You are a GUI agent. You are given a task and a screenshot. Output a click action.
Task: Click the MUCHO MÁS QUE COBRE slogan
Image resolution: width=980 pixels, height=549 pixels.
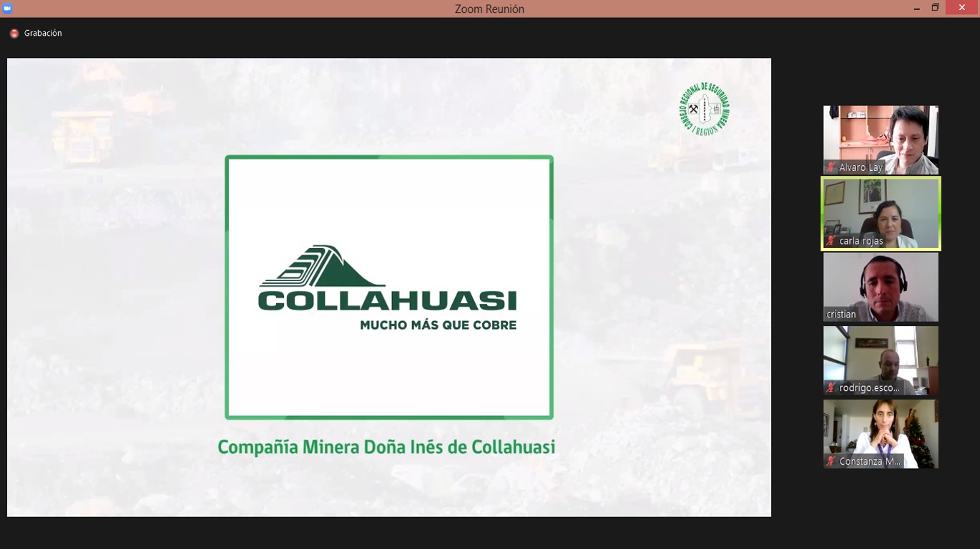(x=438, y=325)
